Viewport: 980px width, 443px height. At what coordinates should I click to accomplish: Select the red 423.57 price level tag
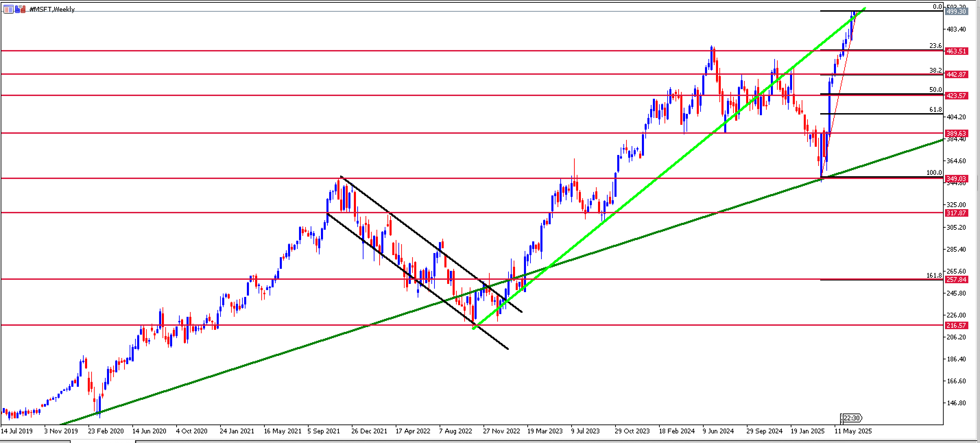956,95
